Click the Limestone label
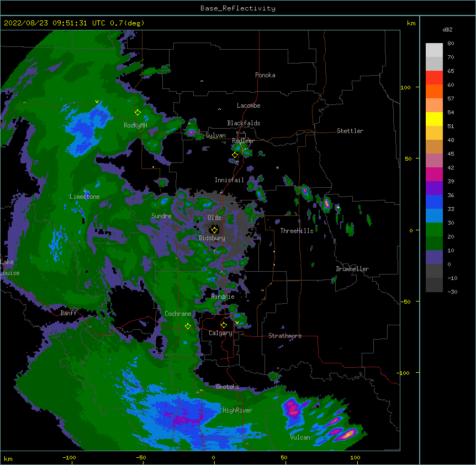 [x=84, y=197]
